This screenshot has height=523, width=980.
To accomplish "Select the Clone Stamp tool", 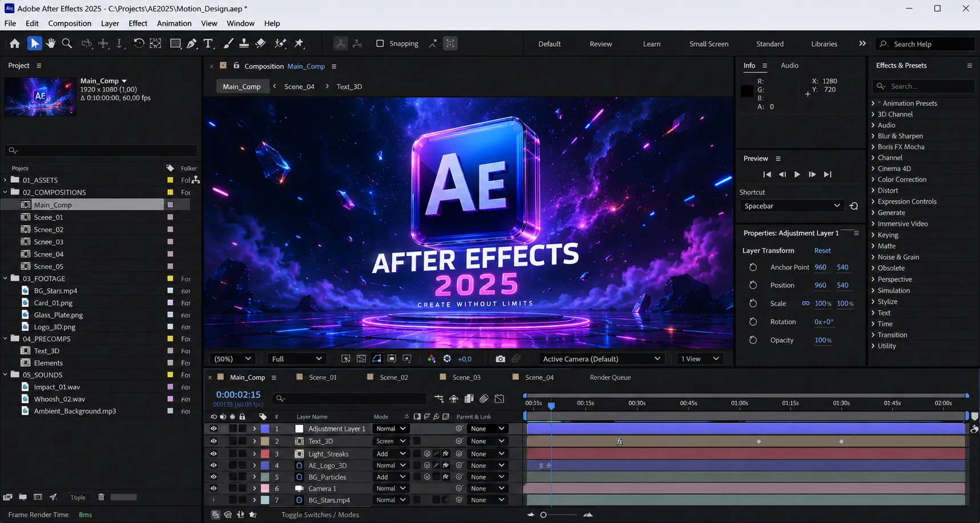I will [244, 43].
